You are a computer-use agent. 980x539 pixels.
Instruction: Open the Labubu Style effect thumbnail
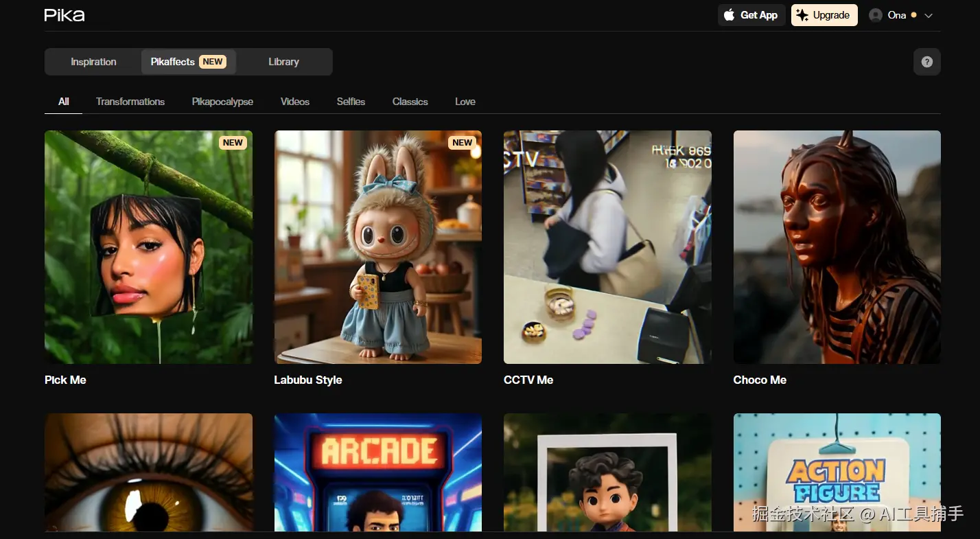pyautogui.click(x=378, y=247)
